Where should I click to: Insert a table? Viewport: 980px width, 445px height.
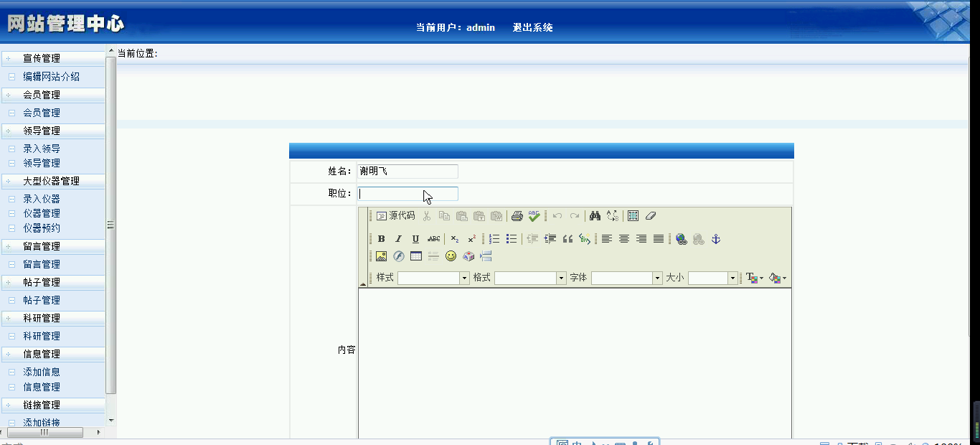point(416,256)
